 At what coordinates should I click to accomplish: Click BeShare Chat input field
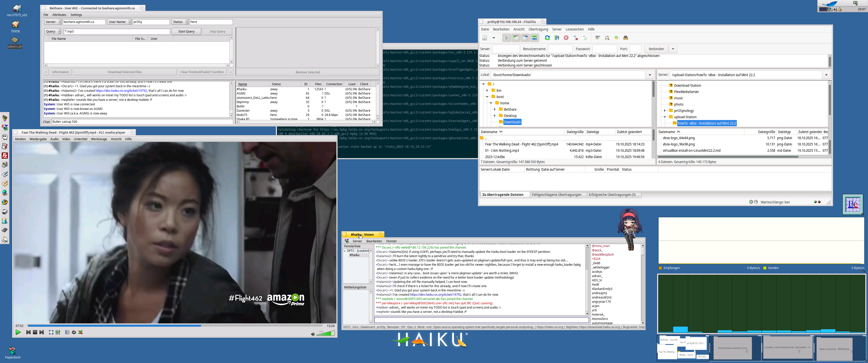click(142, 122)
